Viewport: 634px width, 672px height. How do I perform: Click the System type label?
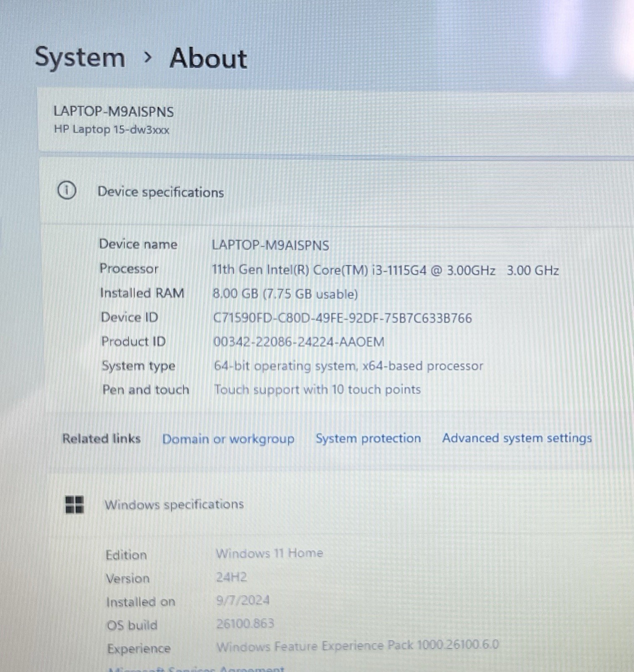click(138, 366)
